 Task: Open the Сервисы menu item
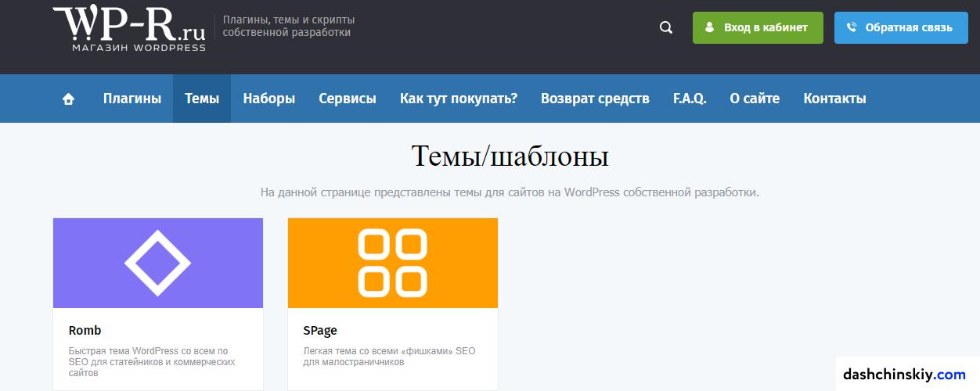pyautogui.click(x=348, y=99)
